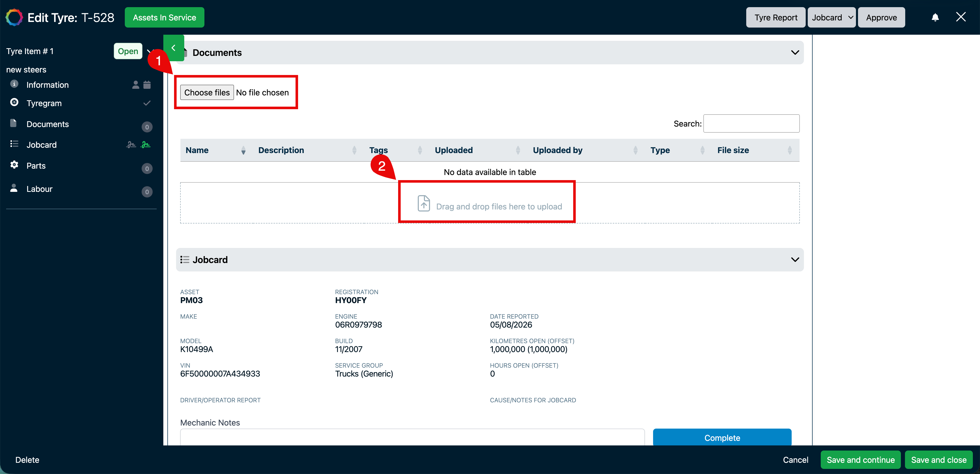Image resolution: width=980 pixels, height=474 pixels.
Task: Click the Labour count badge
Action: (147, 192)
